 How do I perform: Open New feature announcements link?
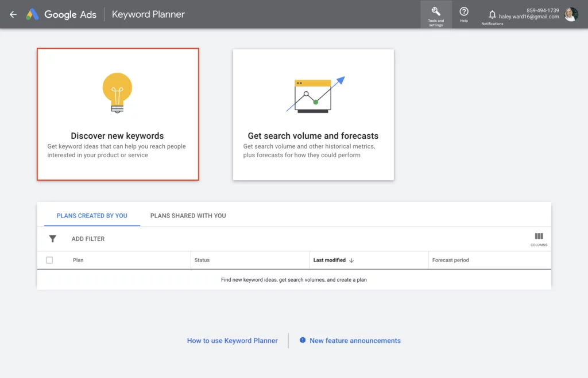tap(355, 341)
